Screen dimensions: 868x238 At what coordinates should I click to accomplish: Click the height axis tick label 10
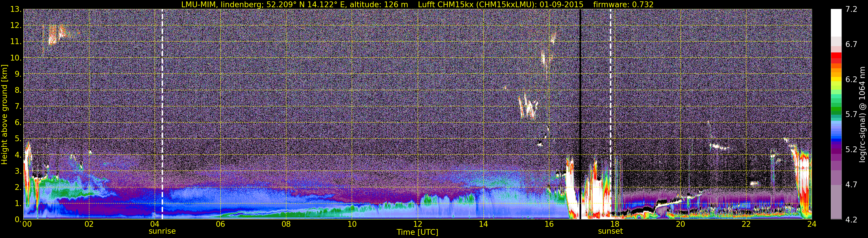pyautogui.click(x=16, y=58)
